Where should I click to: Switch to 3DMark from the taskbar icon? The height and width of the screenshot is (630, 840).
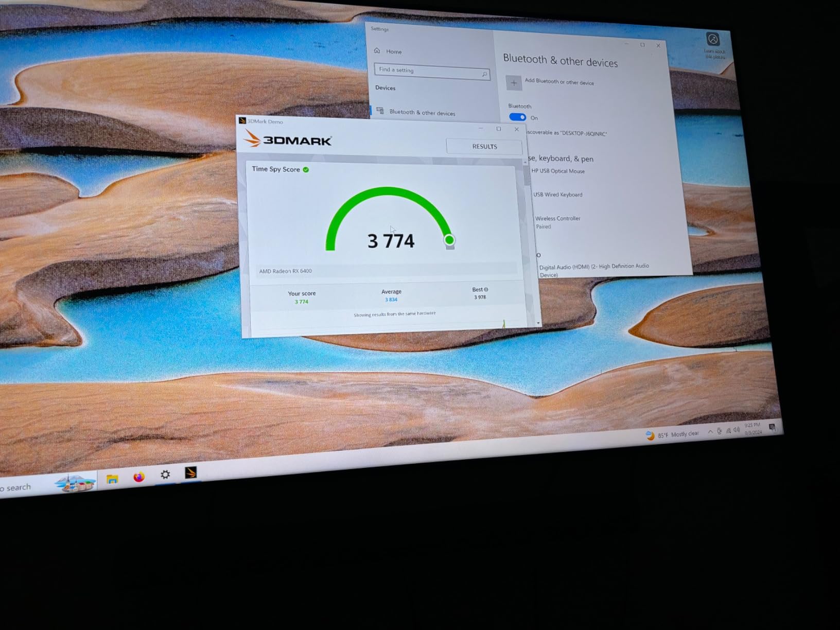coord(191,472)
